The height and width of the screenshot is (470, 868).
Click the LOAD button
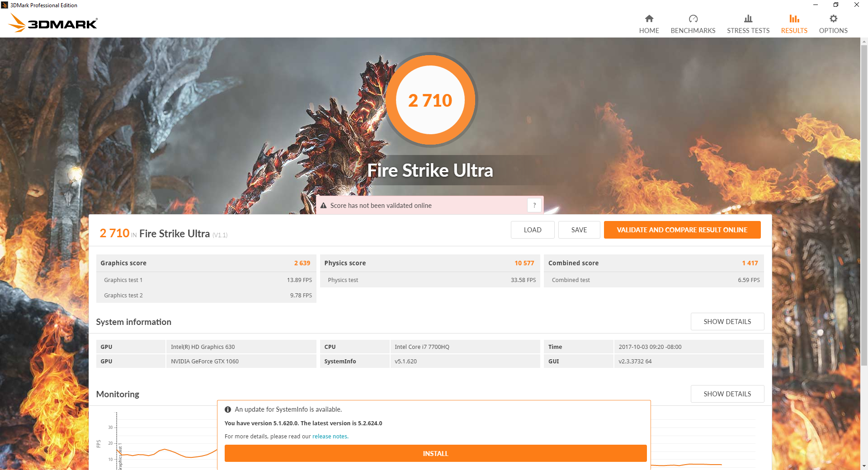click(533, 230)
